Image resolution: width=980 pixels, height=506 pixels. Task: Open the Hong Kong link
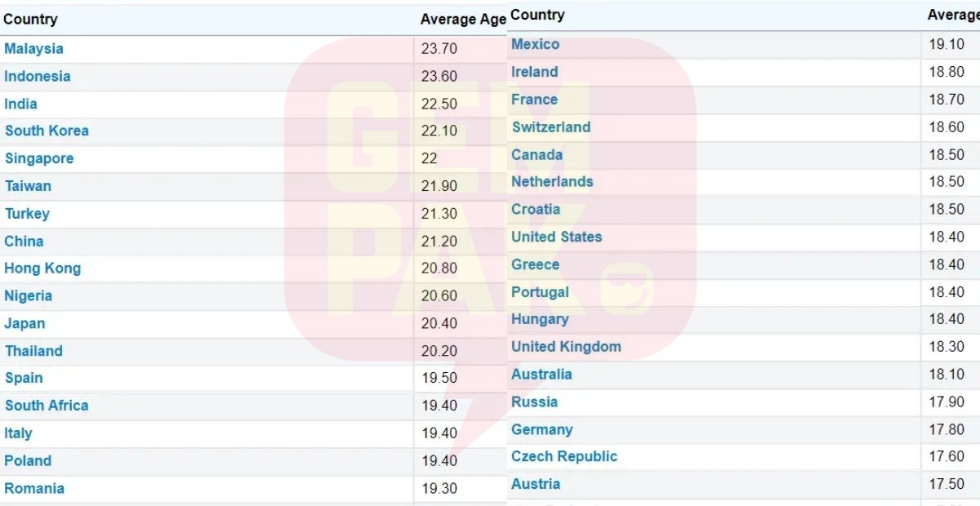(42, 269)
